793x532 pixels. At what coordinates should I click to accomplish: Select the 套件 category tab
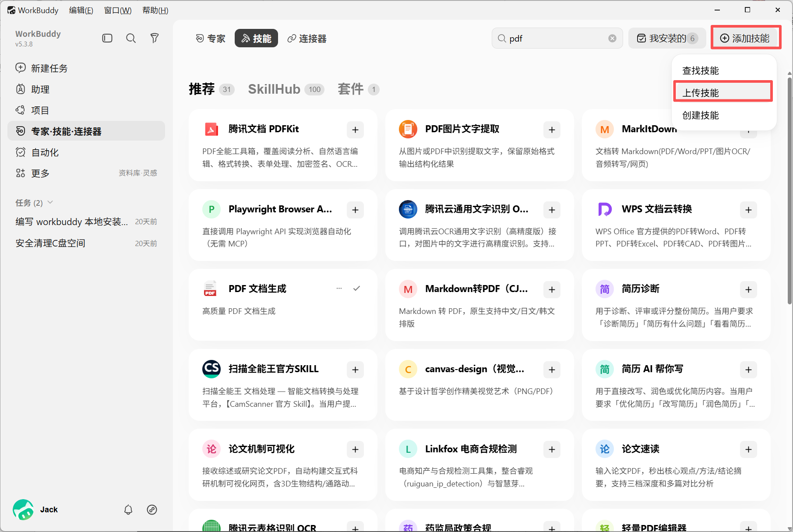click(x=358, y=89)
